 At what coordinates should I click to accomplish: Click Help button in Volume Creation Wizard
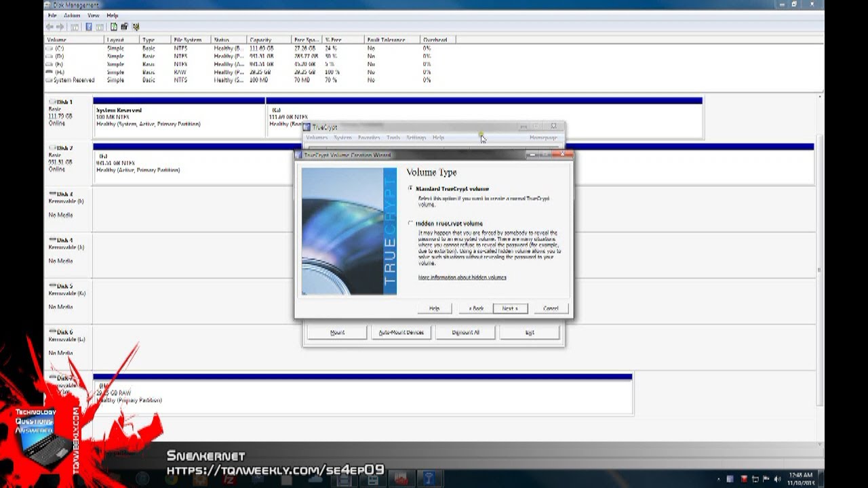(434, 308)
